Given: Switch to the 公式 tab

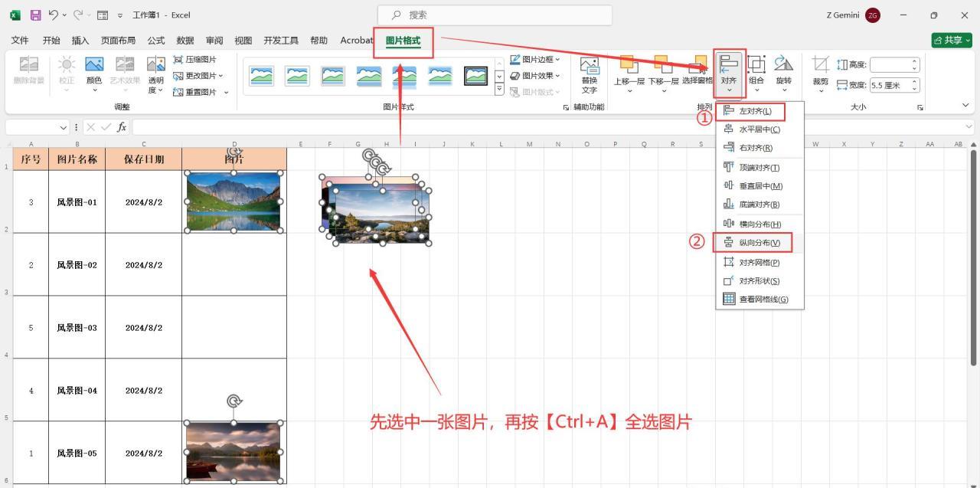Looking at the screenshot, I should 156,41.
